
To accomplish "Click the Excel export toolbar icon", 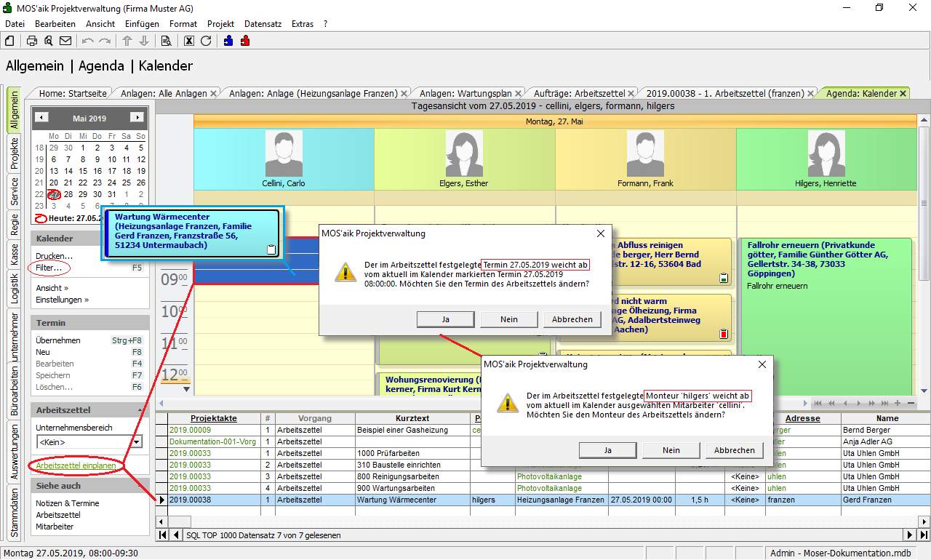I will click(x=189, y=41).
